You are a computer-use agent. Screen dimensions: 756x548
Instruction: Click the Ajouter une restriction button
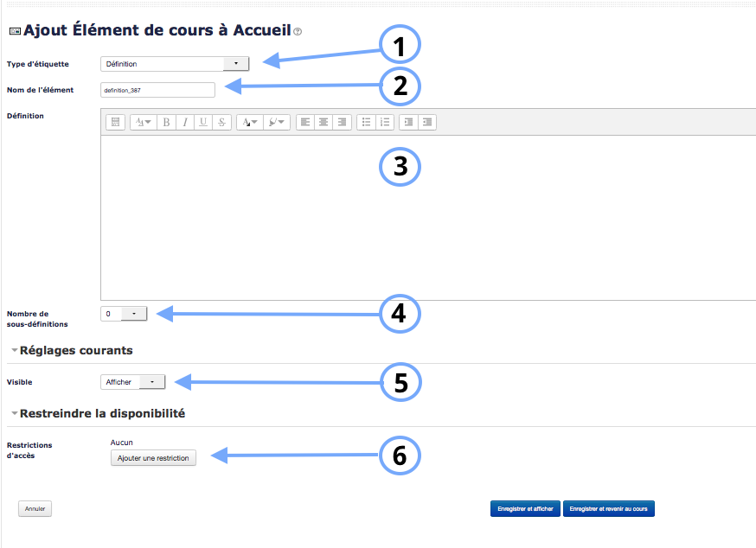click(x=154, y=458)
